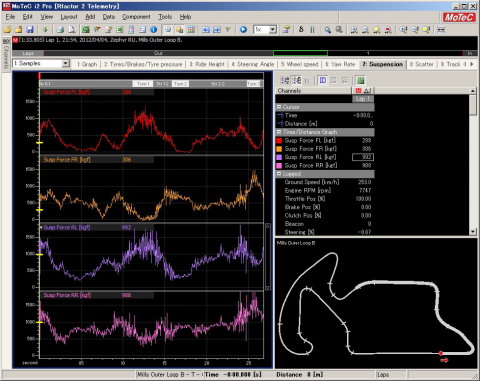This screenshot has width=480, height=381.
Task: Click the green filter funnel icon
Action: click(228, 30)
